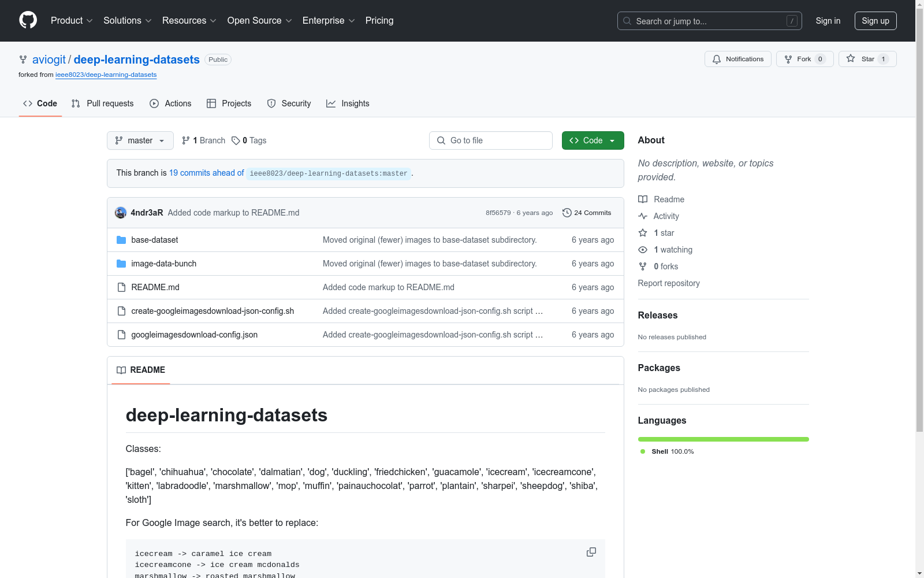Click the star icon beside 1 star
This screenshot has width=924, height=578.
click(643, 233)
